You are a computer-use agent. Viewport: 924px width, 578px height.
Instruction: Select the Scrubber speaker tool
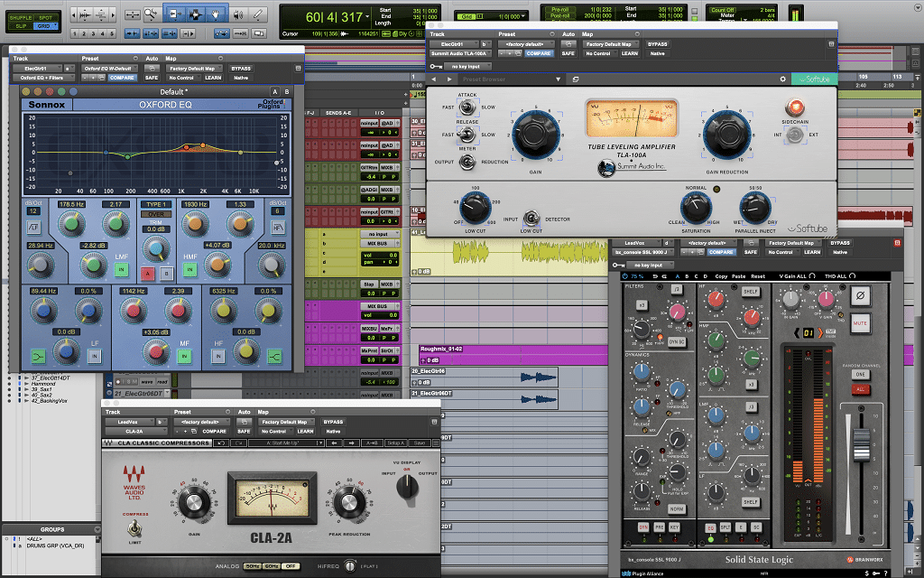238,14
